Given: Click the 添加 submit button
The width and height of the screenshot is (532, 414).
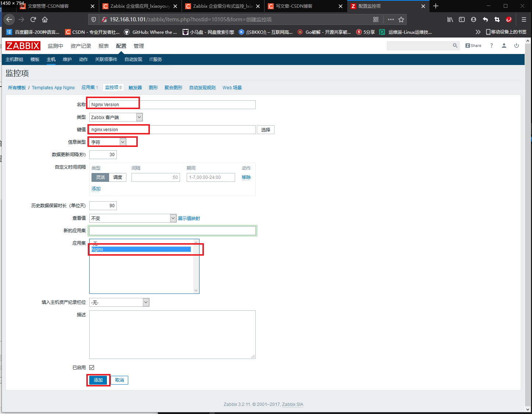Looking at the screenshot, I should (98, 380).
